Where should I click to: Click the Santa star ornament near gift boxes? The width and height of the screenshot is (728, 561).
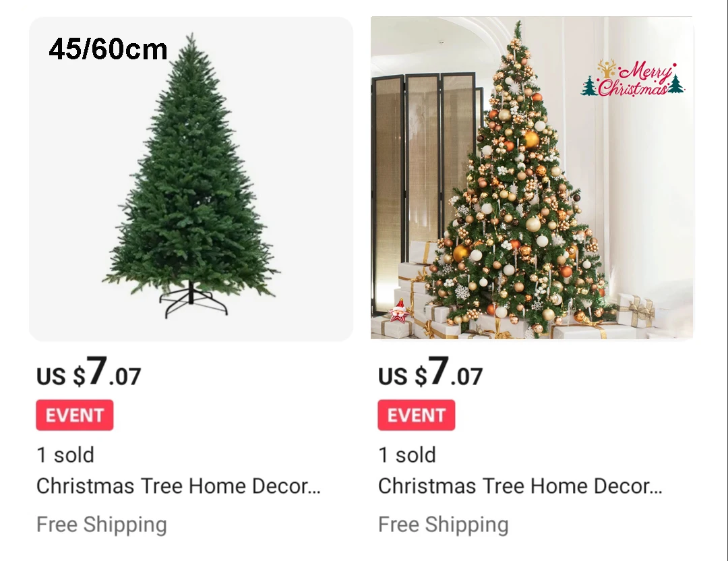(x=399, y=311)
